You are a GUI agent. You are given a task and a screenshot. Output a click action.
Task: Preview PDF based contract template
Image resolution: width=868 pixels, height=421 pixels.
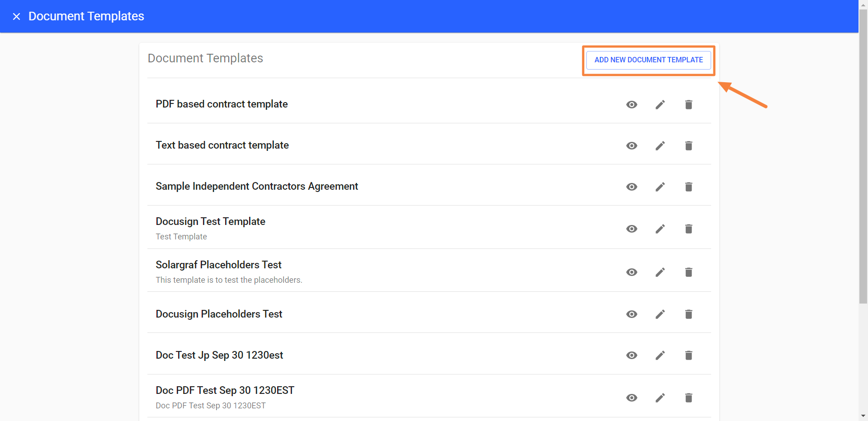[x=632, y=105]
